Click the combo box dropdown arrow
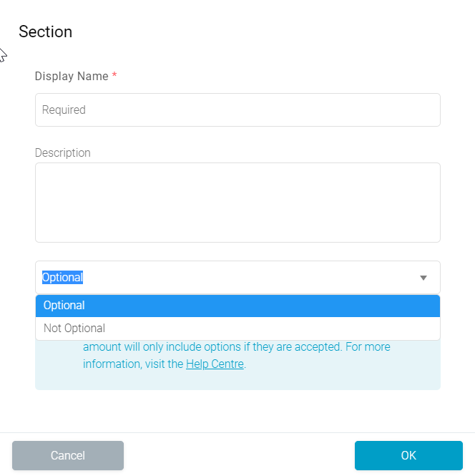 point(423,278)
